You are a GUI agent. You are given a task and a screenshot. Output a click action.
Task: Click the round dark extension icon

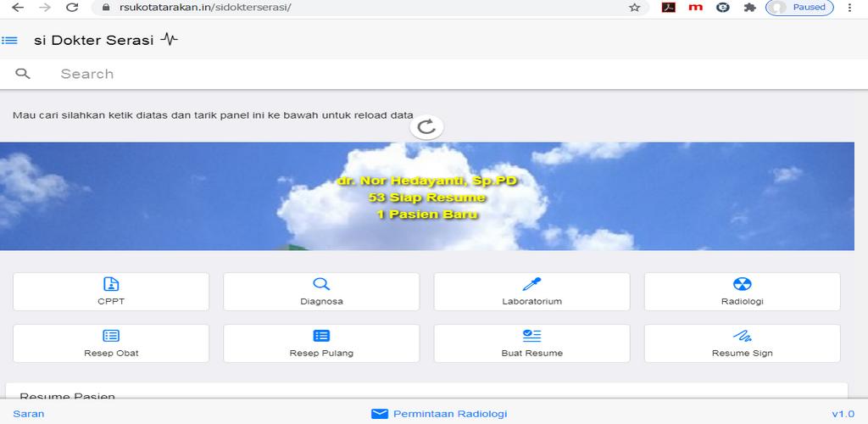[722, 8]
